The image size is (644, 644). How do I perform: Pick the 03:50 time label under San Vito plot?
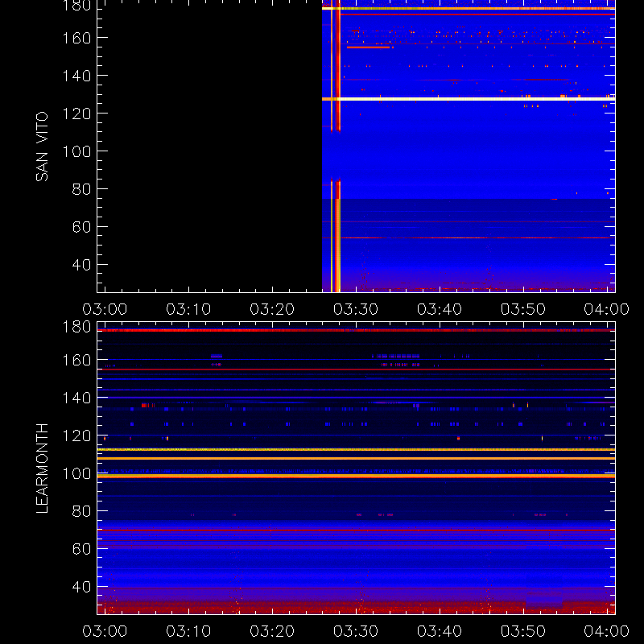click(523, 309)
